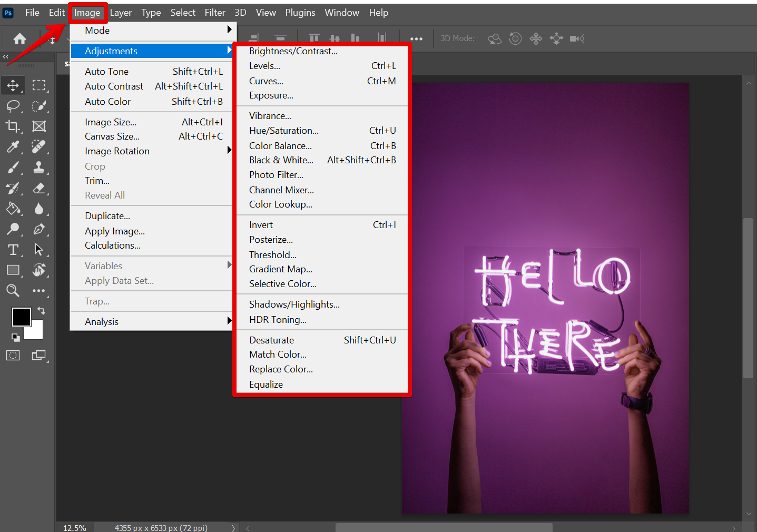Select the Horizontal Type tool
The height and width of the screenshot is (532, 757).
pos(13,250)
